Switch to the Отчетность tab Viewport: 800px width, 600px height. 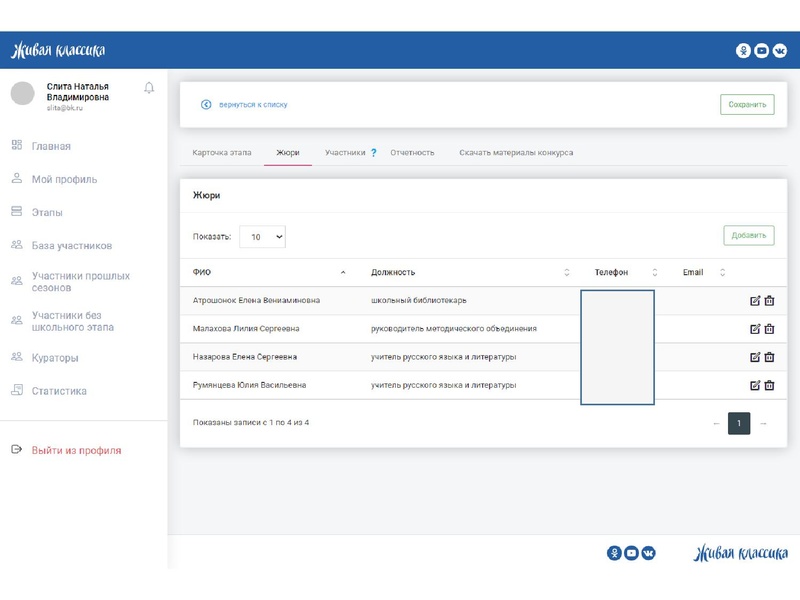click(412, 153)
